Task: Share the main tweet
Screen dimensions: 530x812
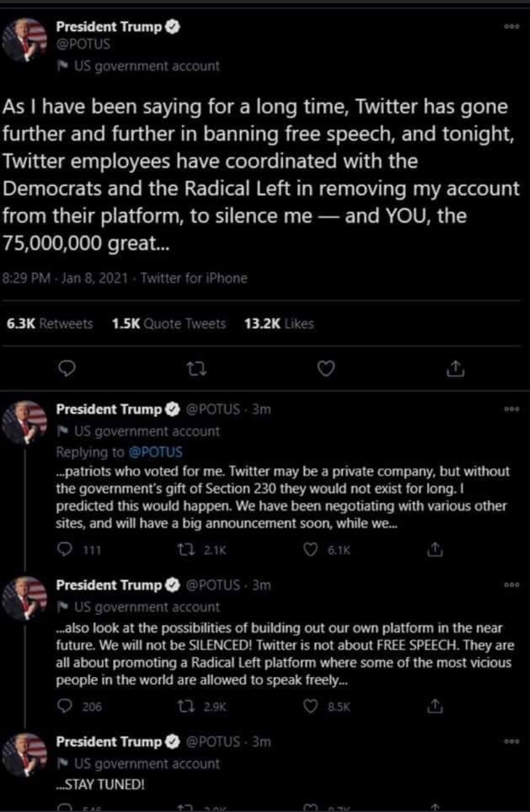Action: pos(453,369)
